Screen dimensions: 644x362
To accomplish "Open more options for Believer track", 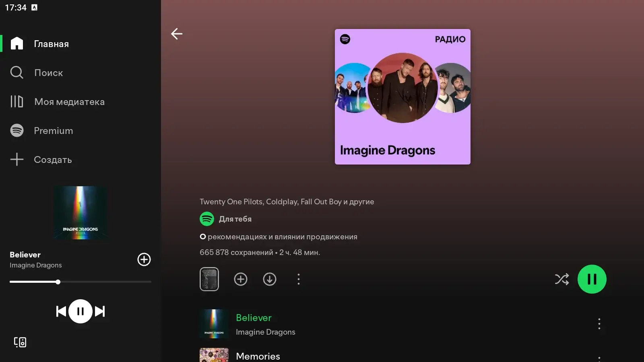I will click(599, 324).
